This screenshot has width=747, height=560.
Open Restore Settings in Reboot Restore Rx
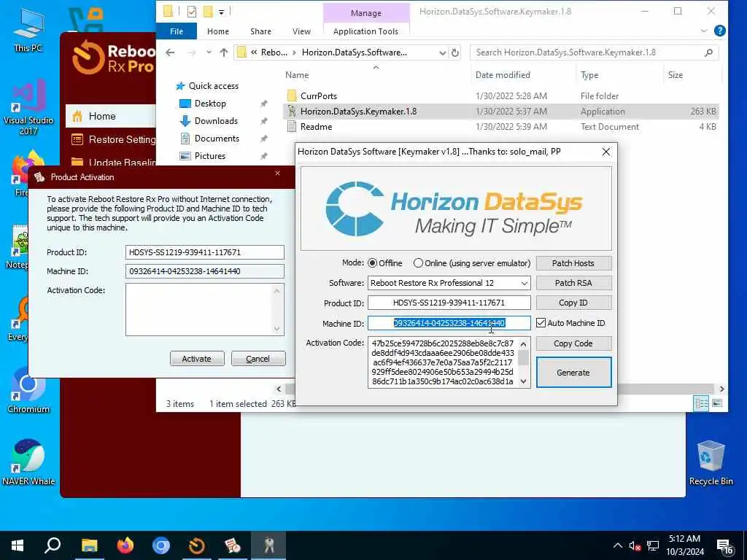(x=113, y=139)
